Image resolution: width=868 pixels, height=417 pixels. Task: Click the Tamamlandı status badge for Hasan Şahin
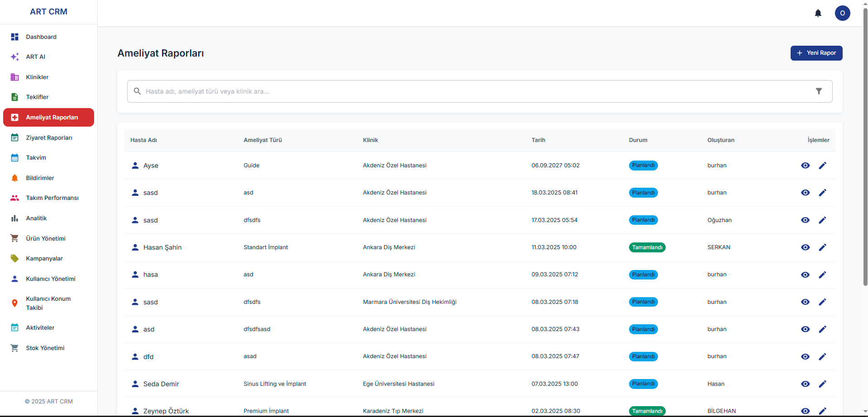click(x=647, y=247)
